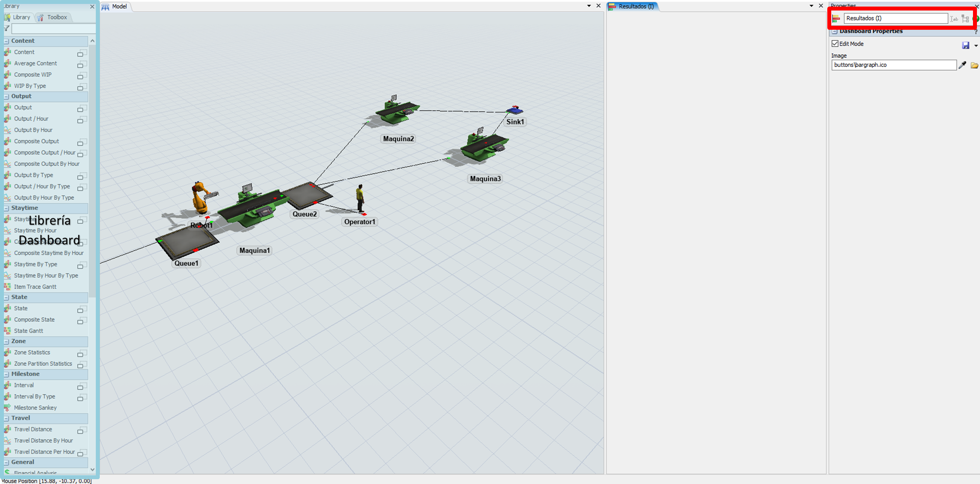Collapse the Output library section

click(x=7, y=96)
